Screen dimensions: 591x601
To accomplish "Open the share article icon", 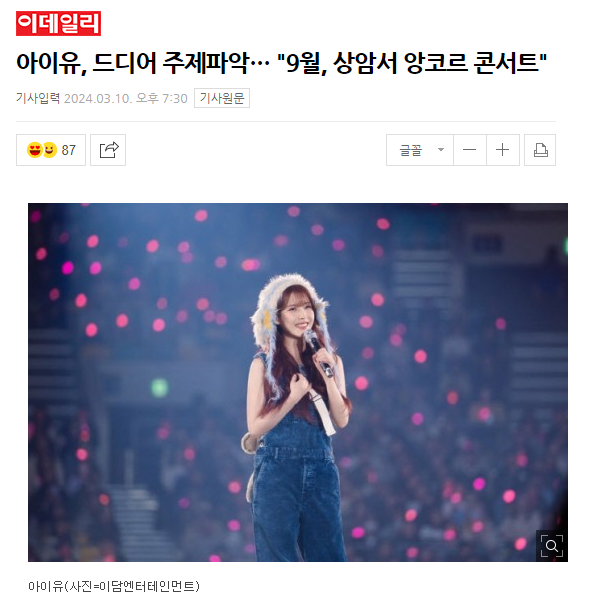I will pyautogui.click(x=108, y=150).
